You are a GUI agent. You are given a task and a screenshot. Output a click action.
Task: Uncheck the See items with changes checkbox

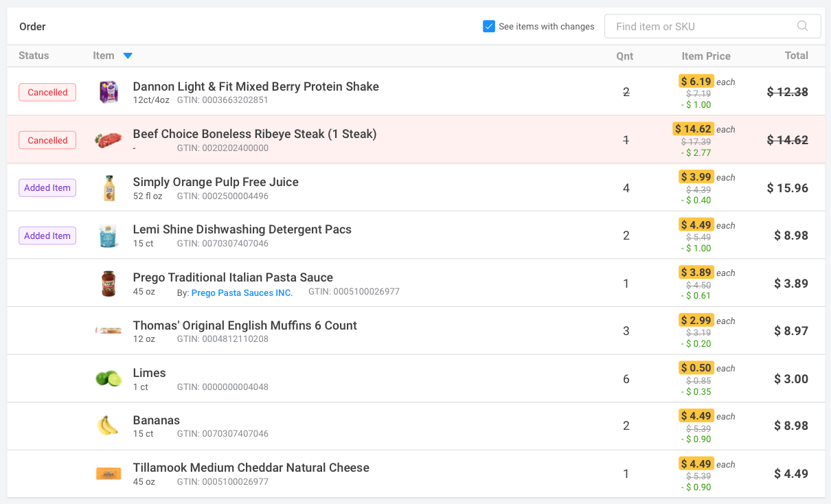489,26
